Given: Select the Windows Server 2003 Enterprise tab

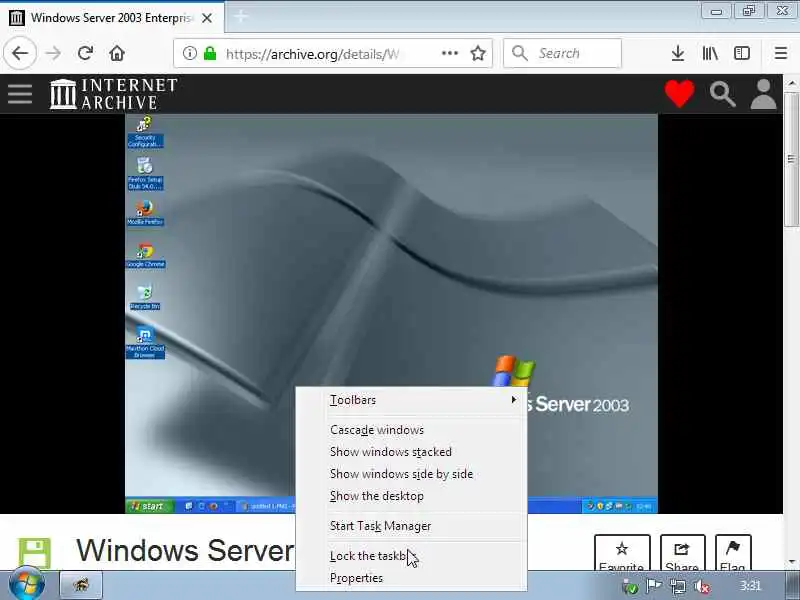Looking at the screenshot, I should point(112,18).
